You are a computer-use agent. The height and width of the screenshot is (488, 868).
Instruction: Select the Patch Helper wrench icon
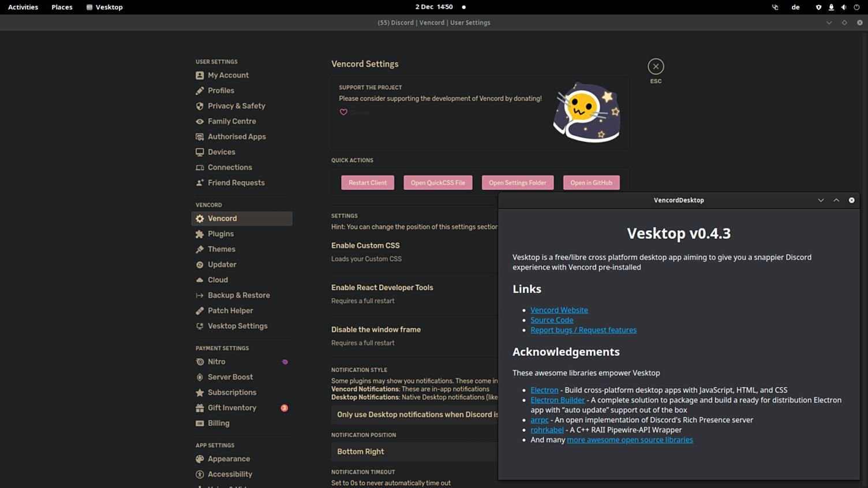click(x=200, y=310)
